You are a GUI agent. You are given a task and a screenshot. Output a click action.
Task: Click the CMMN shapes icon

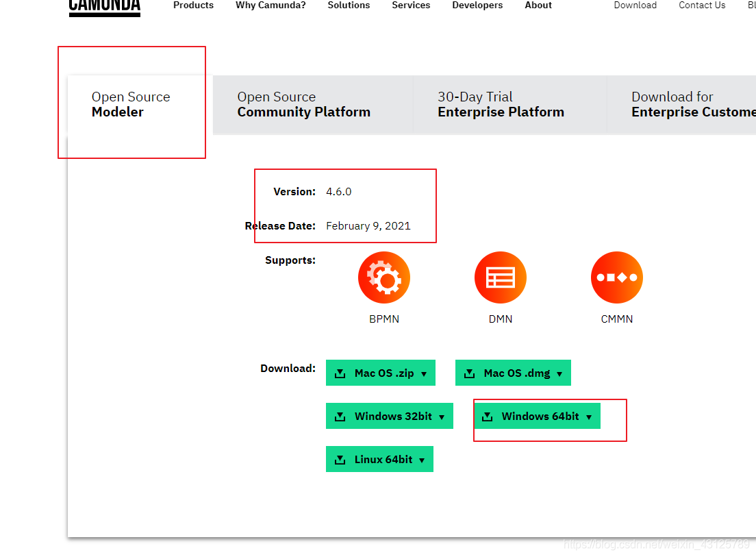pos(617,277)
